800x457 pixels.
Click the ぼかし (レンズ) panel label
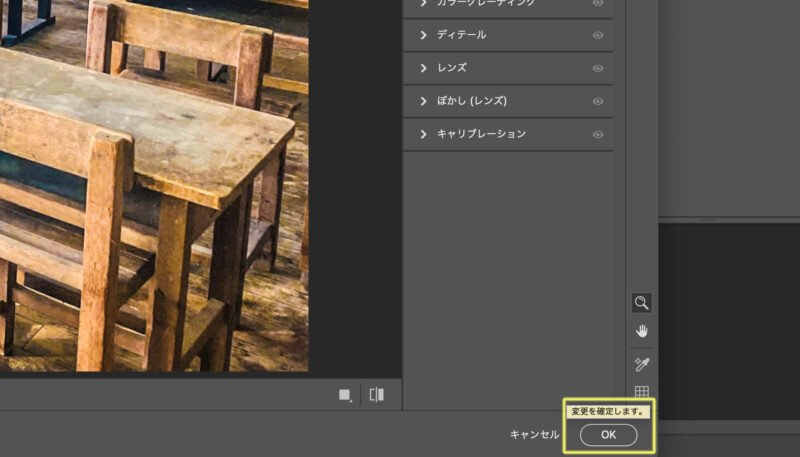point(472,101)
